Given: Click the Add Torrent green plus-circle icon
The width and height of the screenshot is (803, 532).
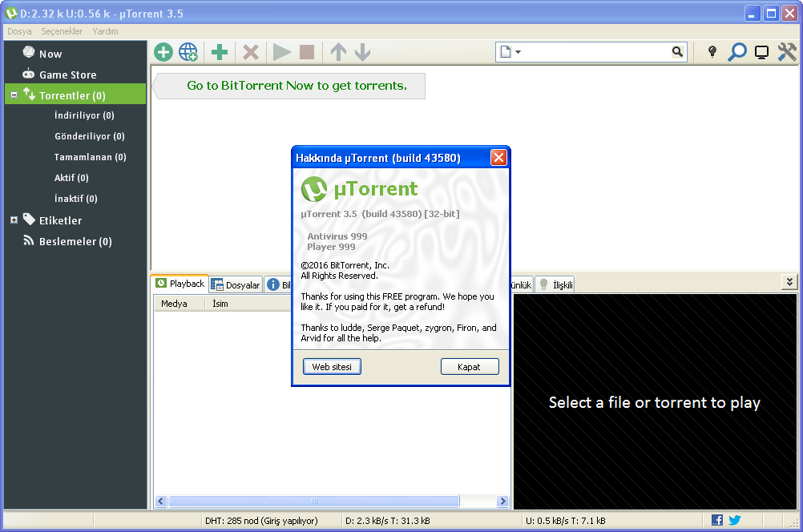Looking at the screenshot, I should [x=163, y=52].
